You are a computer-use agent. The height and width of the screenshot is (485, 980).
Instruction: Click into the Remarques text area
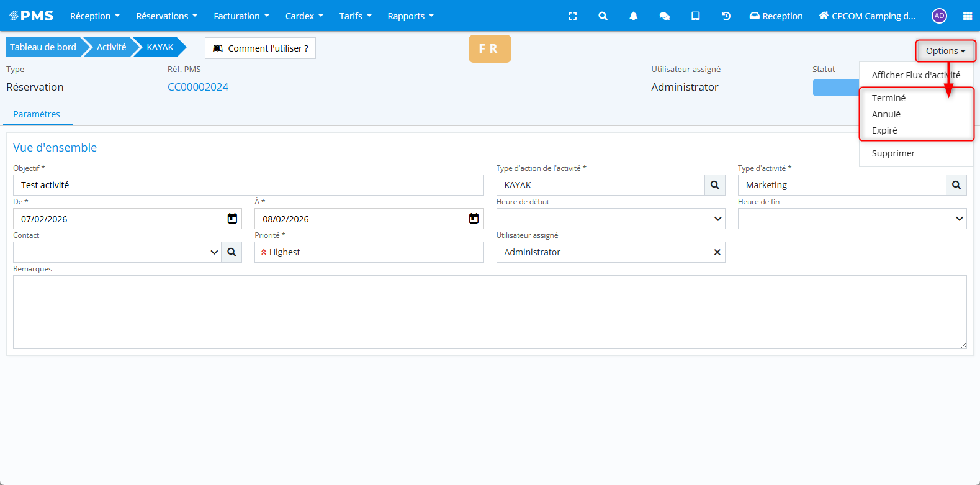click(x=489, y=312)
